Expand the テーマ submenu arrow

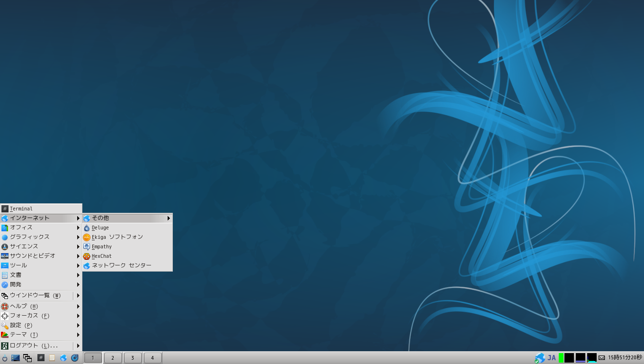(x=78, y=335)
